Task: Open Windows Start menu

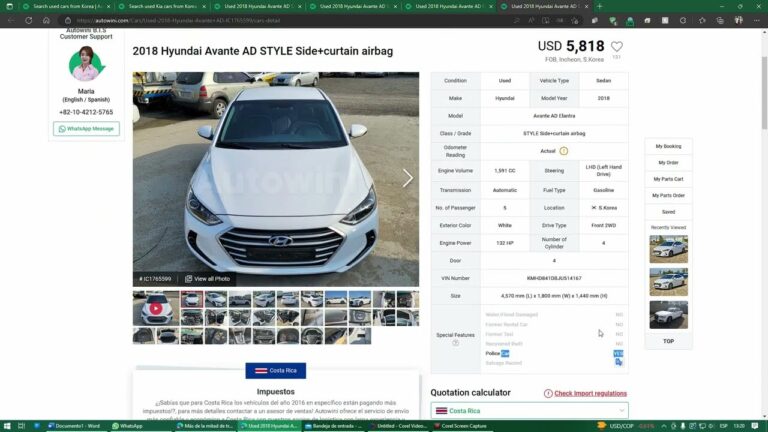Action: [x=7, y=426]
